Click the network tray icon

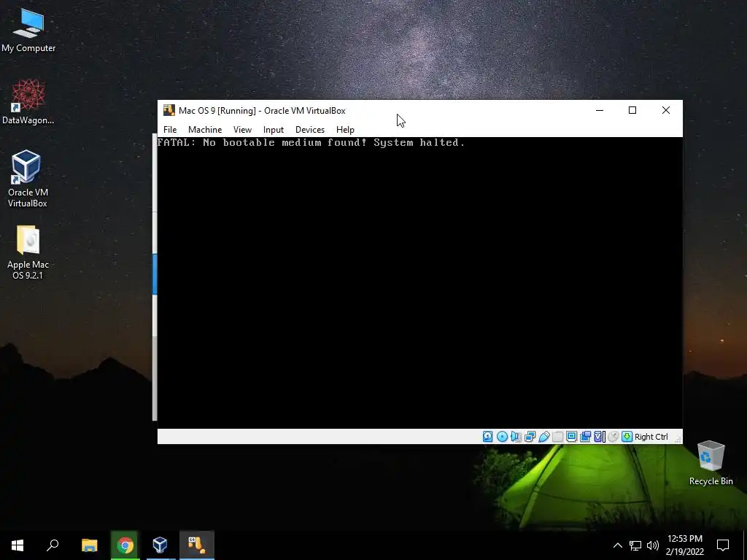[635, 545]
